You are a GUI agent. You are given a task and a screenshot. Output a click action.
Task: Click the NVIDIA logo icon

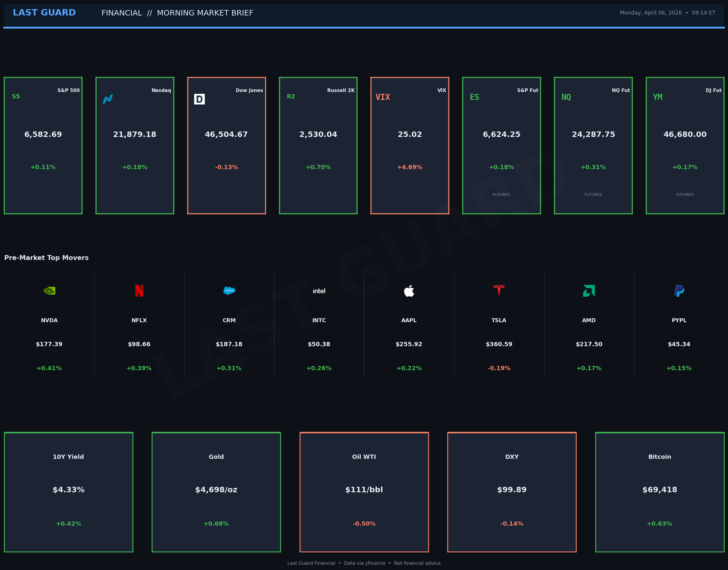[50, 291]
